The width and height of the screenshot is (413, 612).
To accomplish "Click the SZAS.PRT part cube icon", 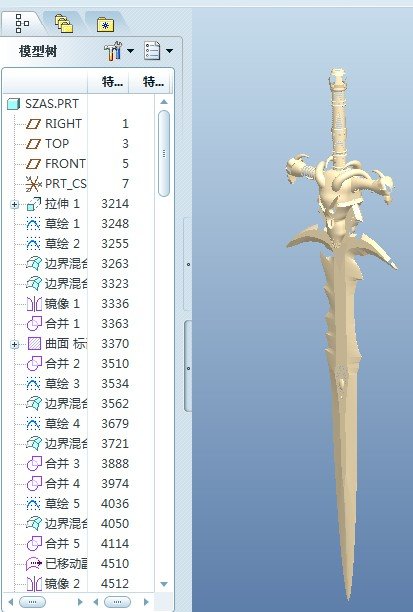I will coord(14,104).
